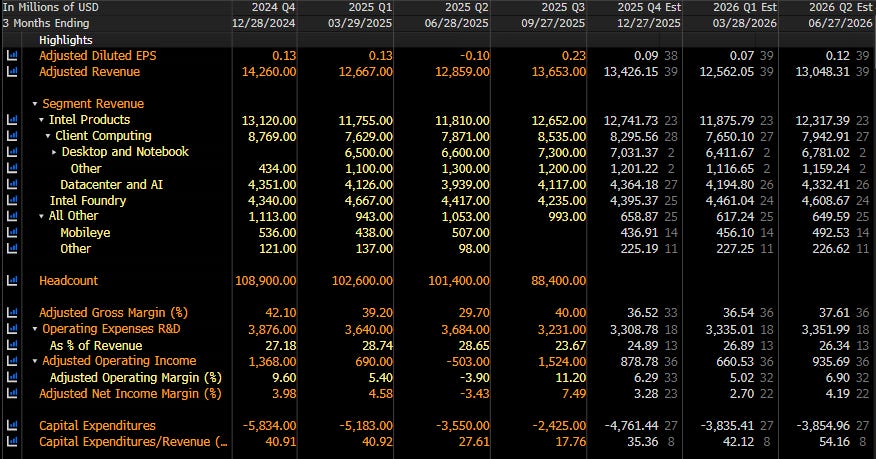Select Adjusted Operating Income value -503.00
This screenshot has width=876, height=459.
point(468,361)
